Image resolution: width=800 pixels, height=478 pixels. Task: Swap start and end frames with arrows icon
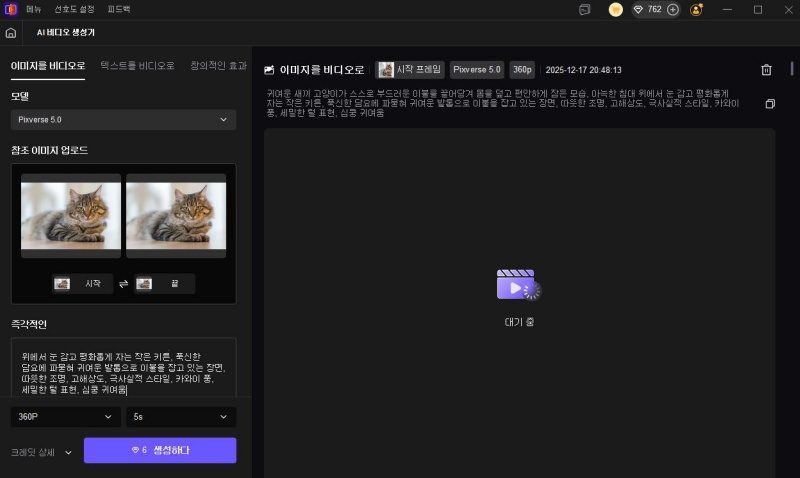tap(123, 284)
